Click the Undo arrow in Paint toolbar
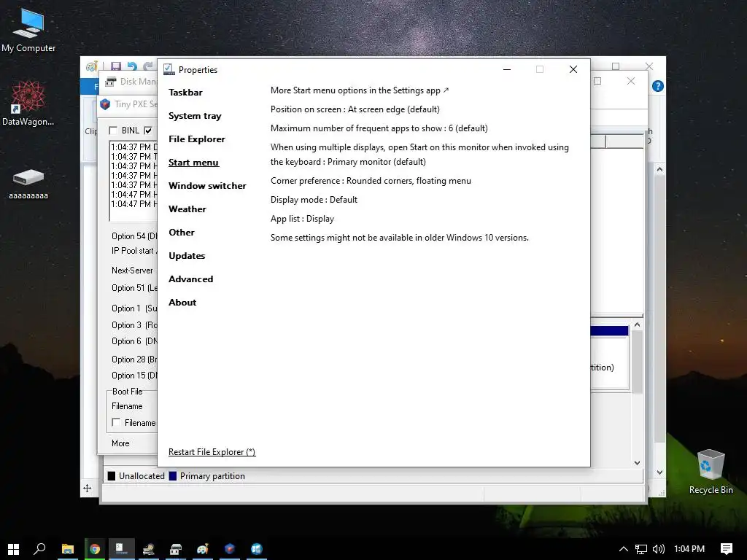Screen dimensions: 747x560 pyautogui.click(x=132, y=66)
